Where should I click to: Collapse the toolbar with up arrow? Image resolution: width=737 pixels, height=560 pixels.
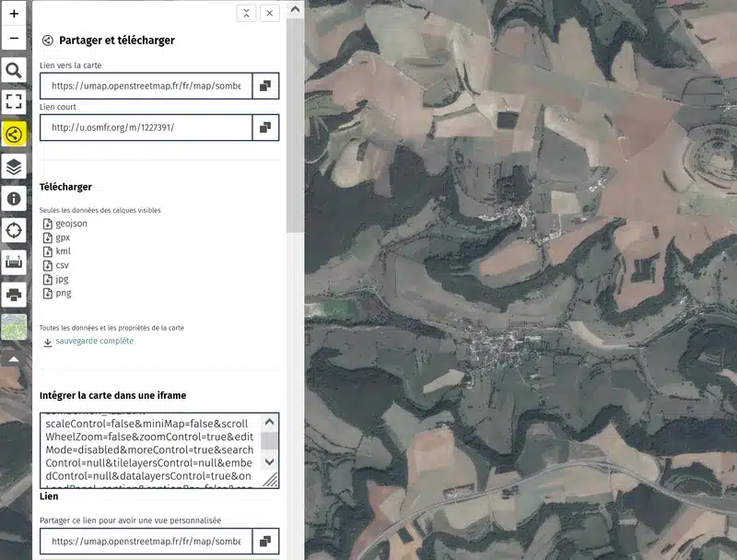pos(14,359)
